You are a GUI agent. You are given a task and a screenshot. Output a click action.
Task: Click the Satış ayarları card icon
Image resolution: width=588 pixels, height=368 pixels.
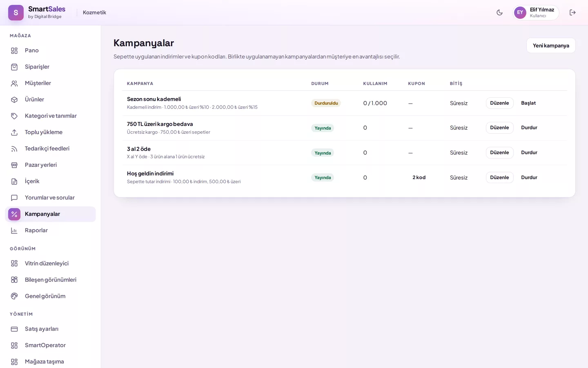14,329
